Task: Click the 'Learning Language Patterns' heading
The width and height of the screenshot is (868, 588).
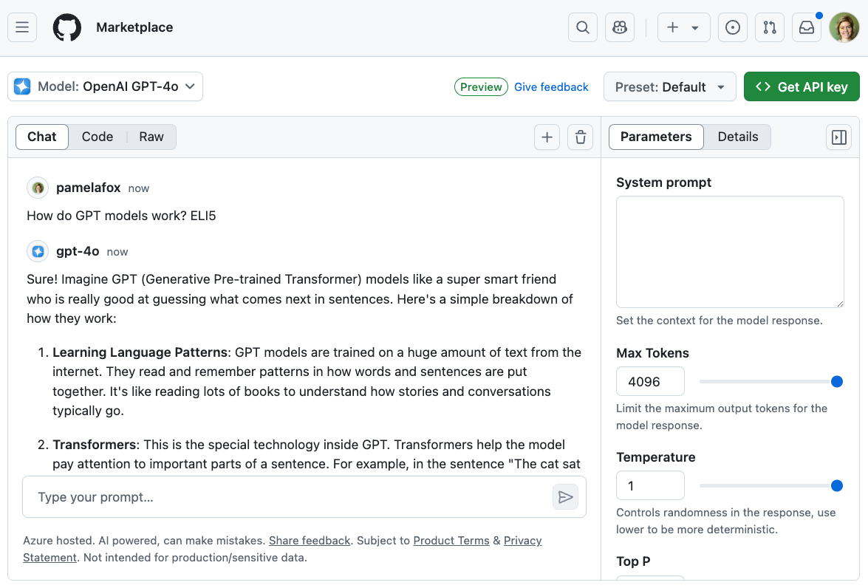Action: pos(140,352)
